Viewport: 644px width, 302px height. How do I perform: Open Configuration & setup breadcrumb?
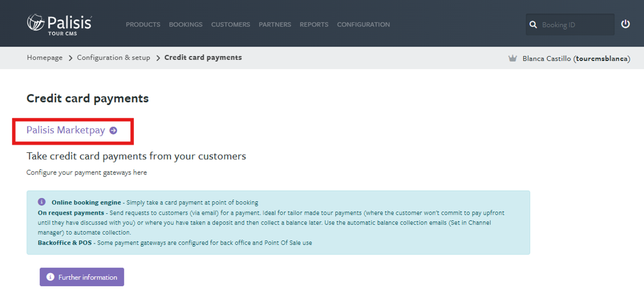(x=113, y=57)
